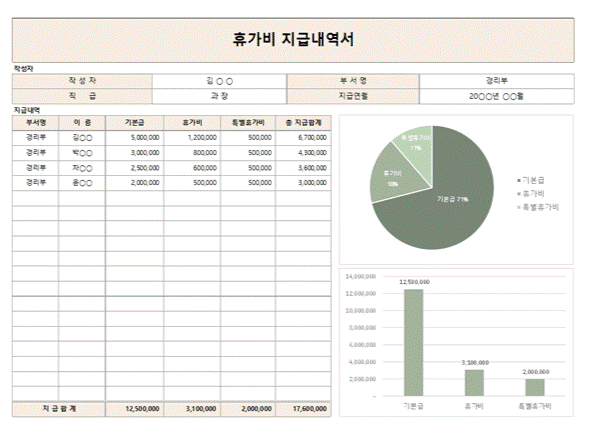This screenshot has height=434, width=591.
Task: Select the 총 지급합계 column header
Action: coord(303,123)
